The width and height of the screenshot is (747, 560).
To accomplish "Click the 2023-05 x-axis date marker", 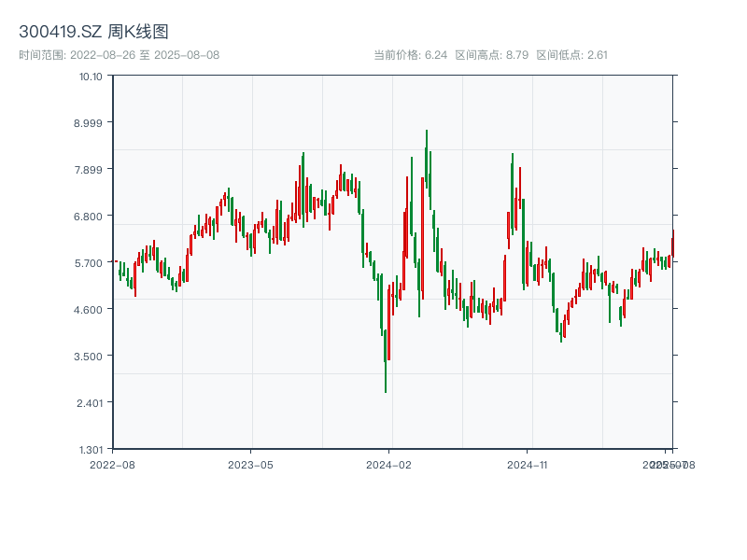I will (x=250, y=464).
